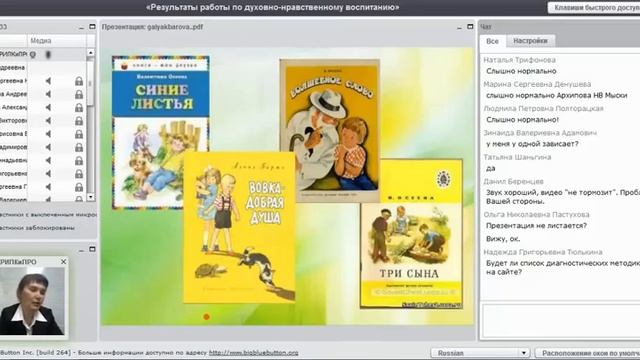Click lock icon in the 'ннадьевн' row
The image size is (640, 360).
point(79,160)
